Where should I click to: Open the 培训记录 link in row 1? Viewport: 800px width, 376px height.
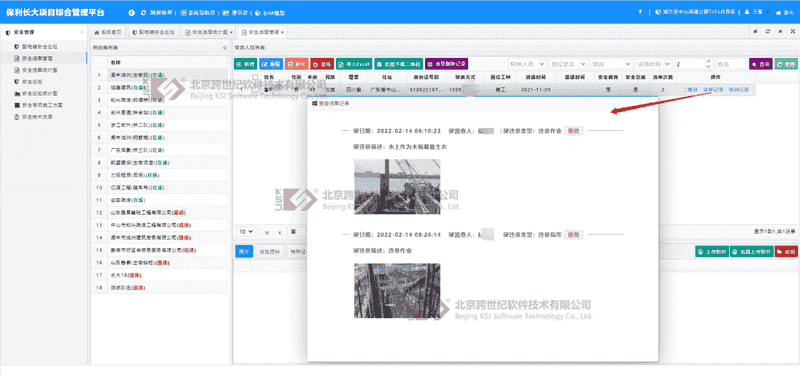pos(738,89)
